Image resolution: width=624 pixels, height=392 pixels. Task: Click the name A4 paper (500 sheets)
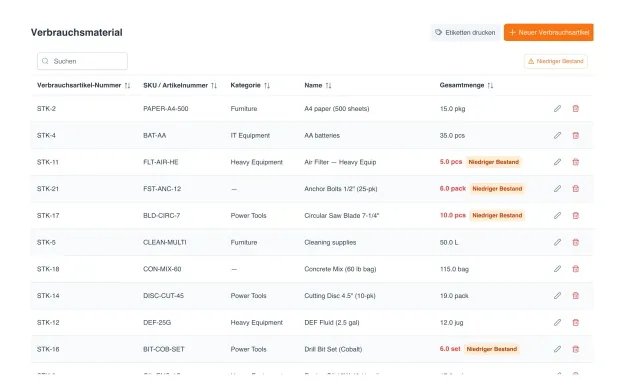coord(337,109)
